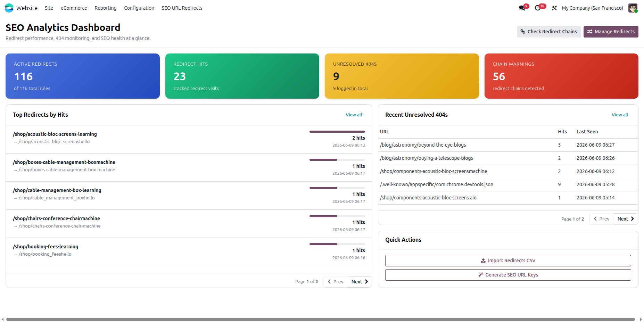Click Next in Unresolved 404s pagination
The height and width of the screenshot is (322, 644).
click(x=626, y=219)
